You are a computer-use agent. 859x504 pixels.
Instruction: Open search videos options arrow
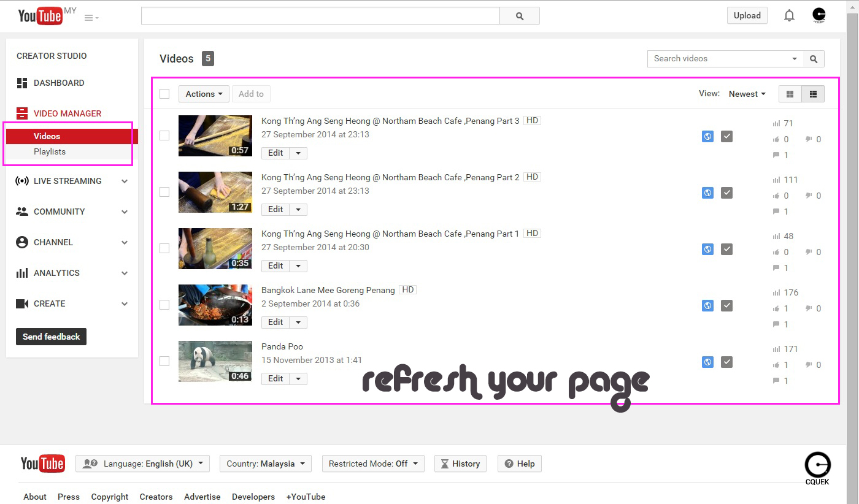(795, 59)
